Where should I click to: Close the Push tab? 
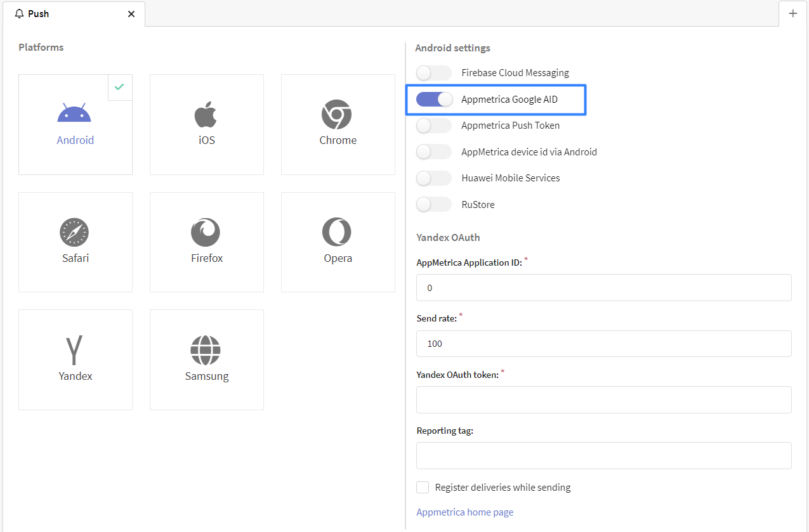(x=131, y=14)
